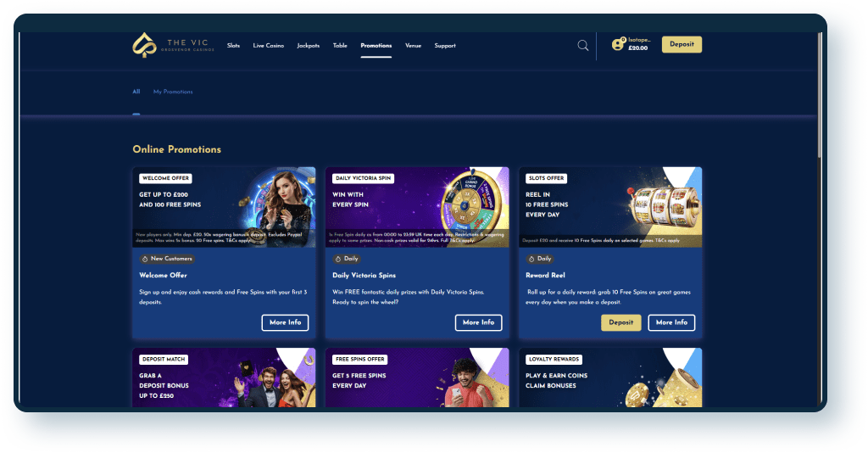The width and height of the screenshot is (868, 453).
Task: Click the Slots Offer reel banner
Action: (x=610, y=207)
